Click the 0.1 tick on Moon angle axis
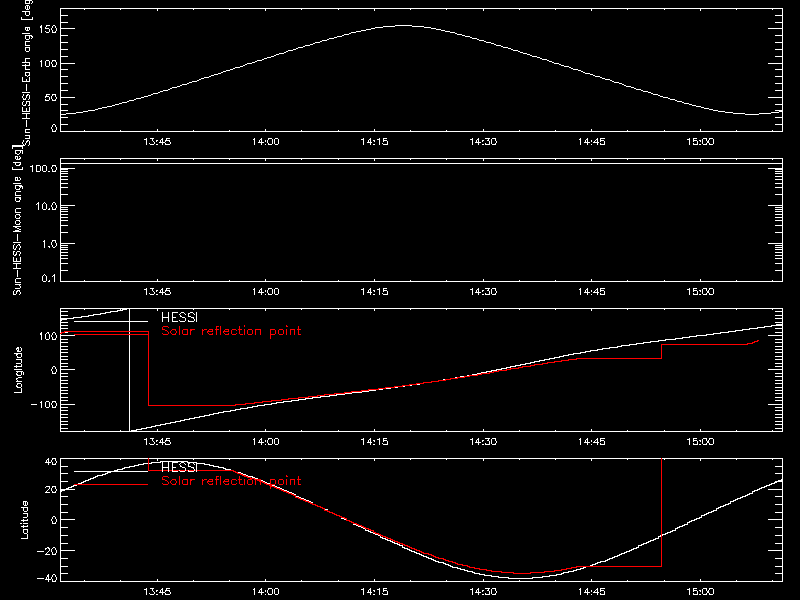 tap(49, 278)
